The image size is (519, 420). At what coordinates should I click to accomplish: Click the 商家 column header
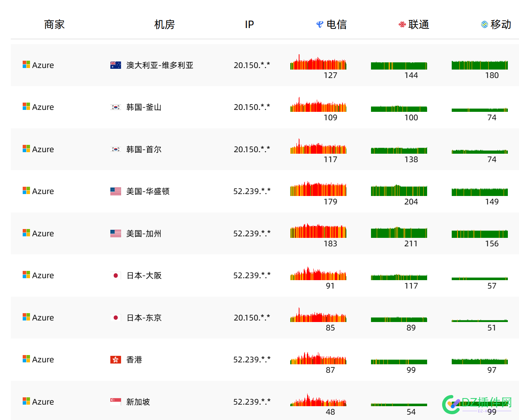pos(54,25)
